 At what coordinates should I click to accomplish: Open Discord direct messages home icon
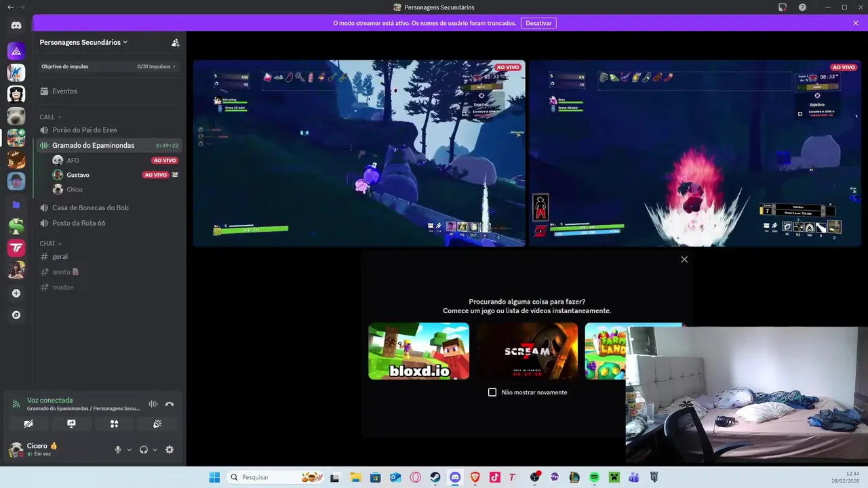[16, 26]
